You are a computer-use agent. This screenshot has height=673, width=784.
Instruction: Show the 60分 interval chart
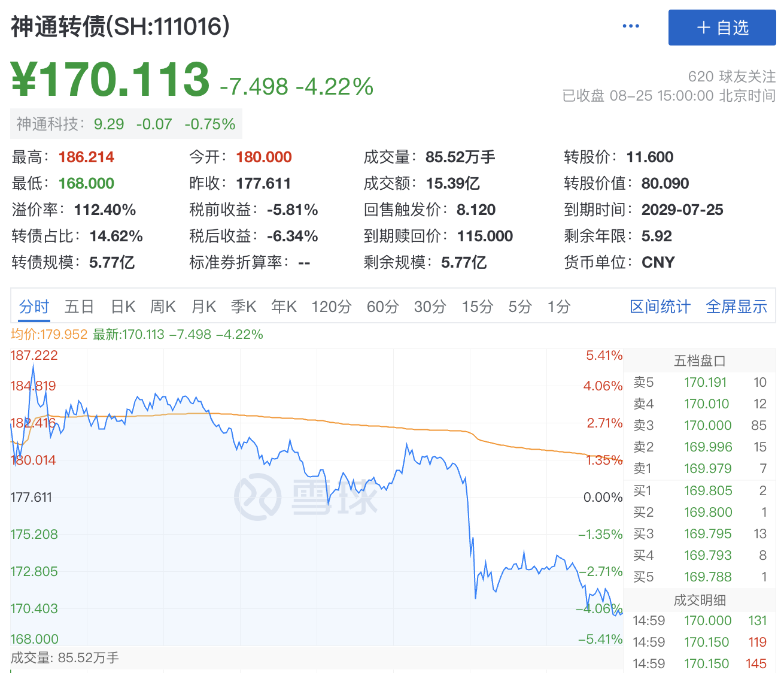pos(382,307)
